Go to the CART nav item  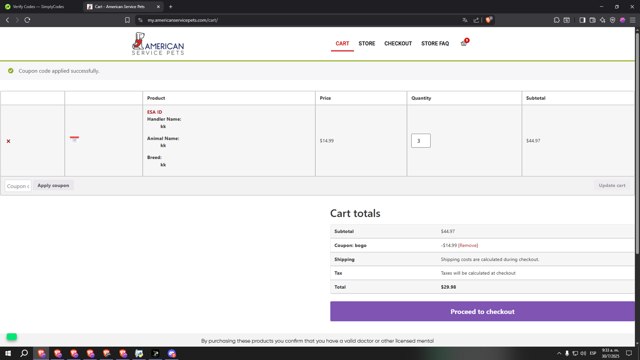click(342, 43)
